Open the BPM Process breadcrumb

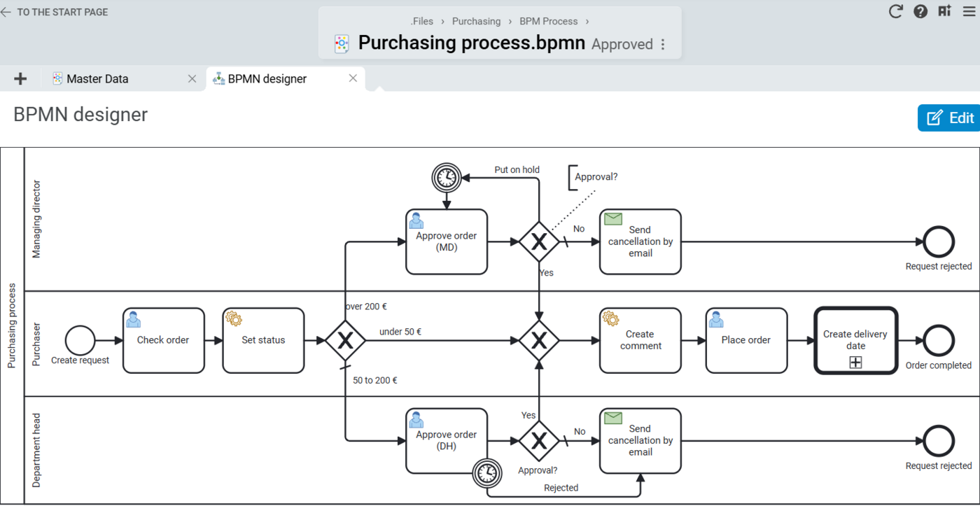click(x=548, y=22)
